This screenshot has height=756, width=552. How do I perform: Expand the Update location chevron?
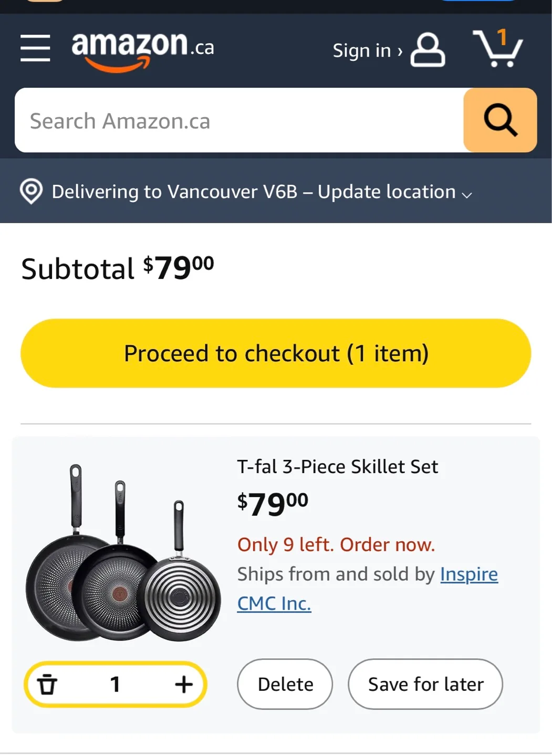[x=466, y=195]
